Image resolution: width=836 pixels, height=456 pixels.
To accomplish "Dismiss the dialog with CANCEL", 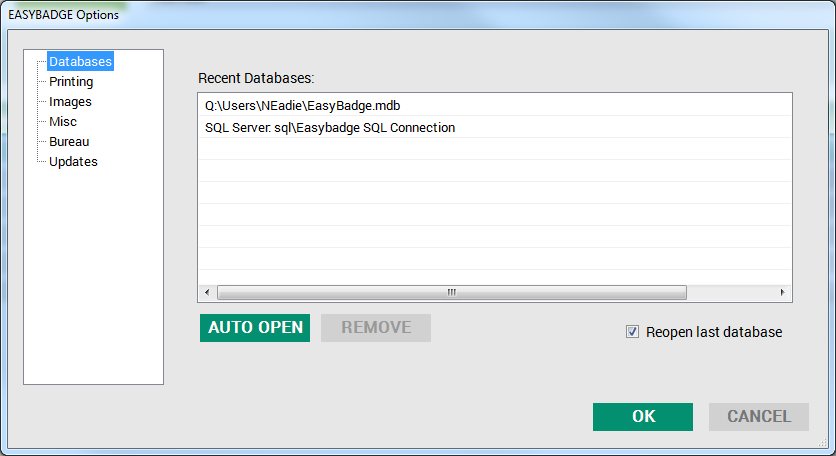I will coord(759,417).
